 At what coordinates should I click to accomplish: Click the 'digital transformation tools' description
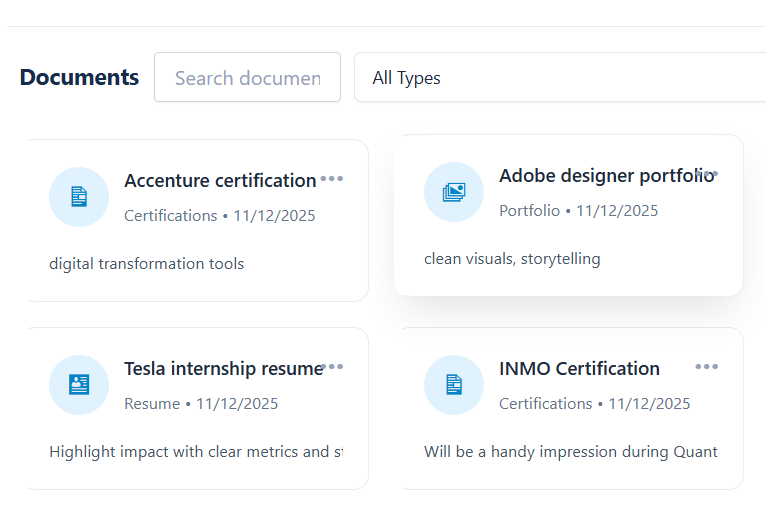146,264
